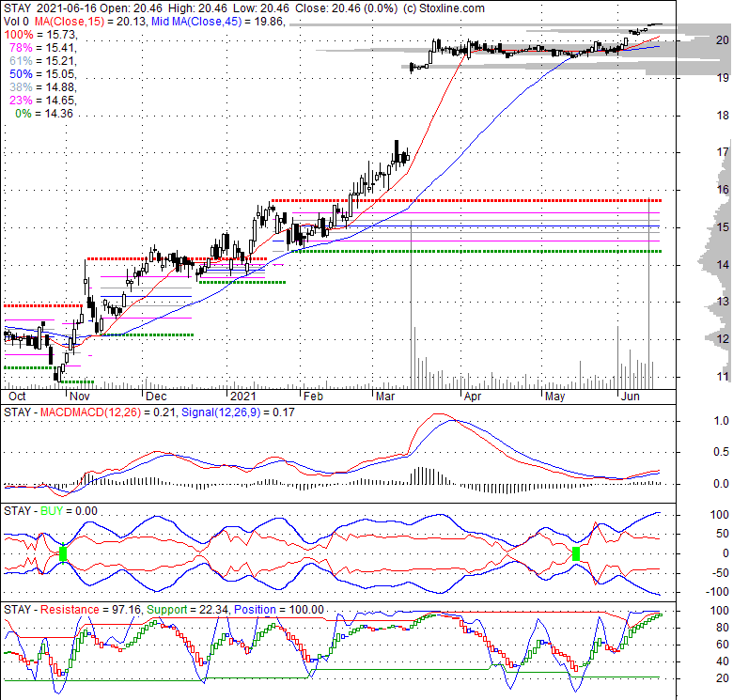Image resolution: width=733 pixels, height=700 pixels.
Task: Click the 'Oct' month label on time axis
Action: click(17, 397)
